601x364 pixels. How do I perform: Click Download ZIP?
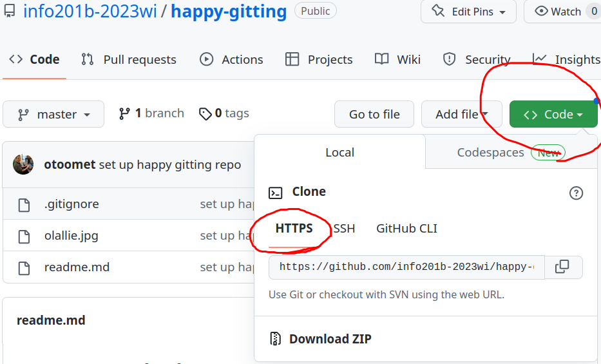pos(330,339)
